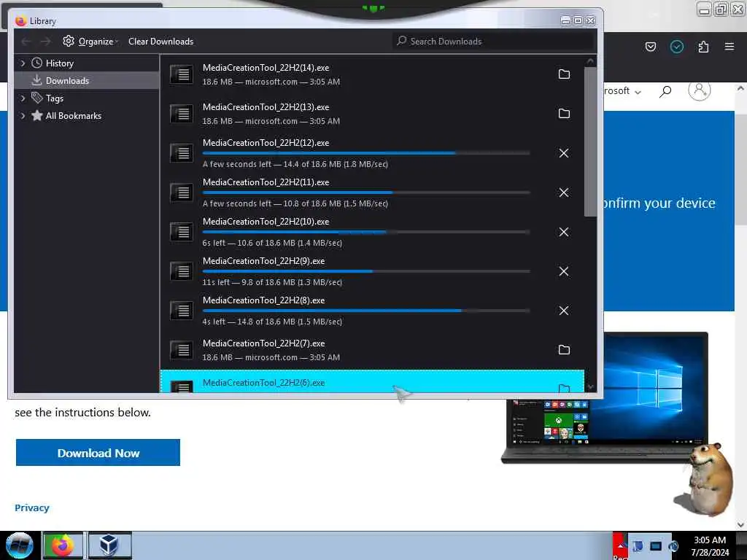The image size is (747, 560).
Task: Open Pocket save icon in Firefox toolbar
Action: 650,47
